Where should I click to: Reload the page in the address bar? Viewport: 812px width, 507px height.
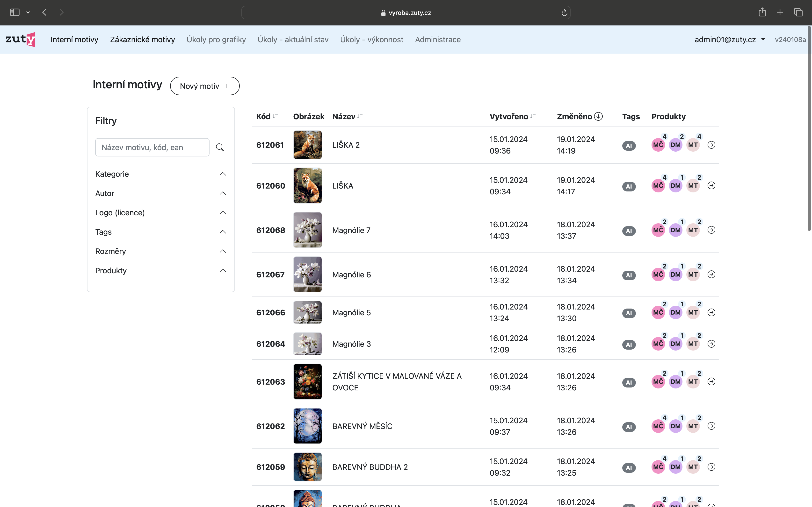(564, 13)
